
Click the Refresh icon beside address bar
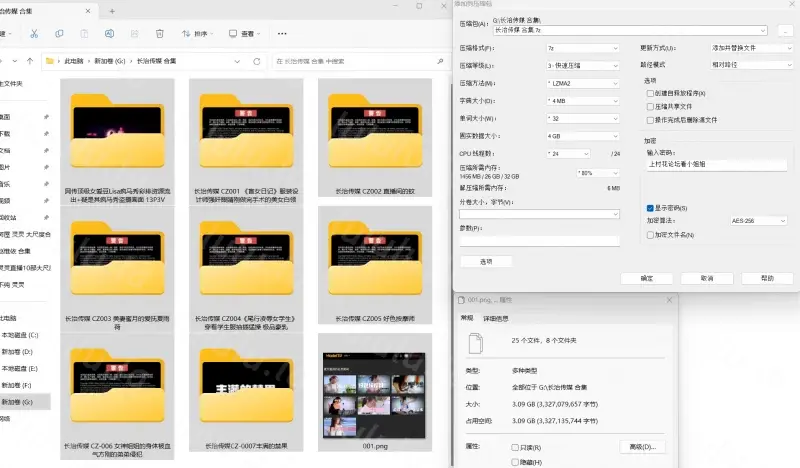257,61
